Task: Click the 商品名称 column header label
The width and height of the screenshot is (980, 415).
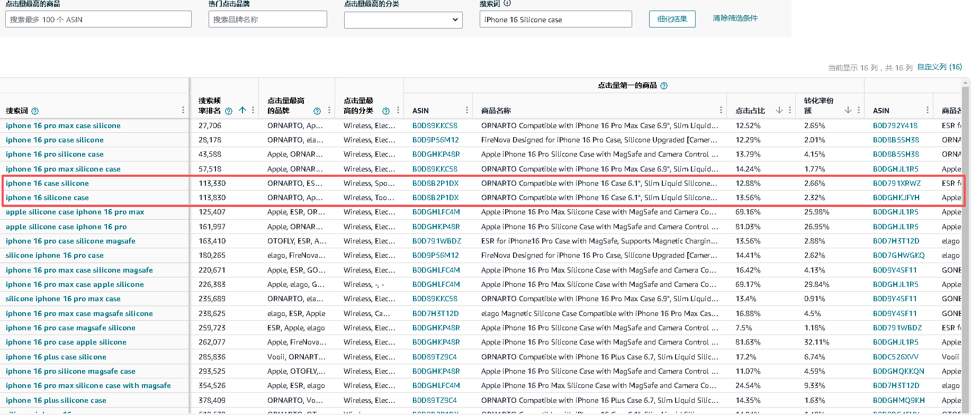Action: (x=496, y=111)
